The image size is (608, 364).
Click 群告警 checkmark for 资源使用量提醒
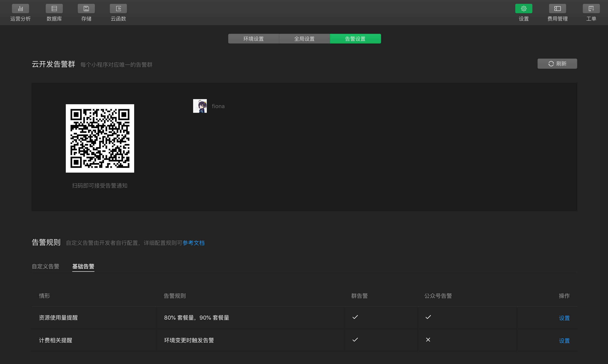click(355, 317)
